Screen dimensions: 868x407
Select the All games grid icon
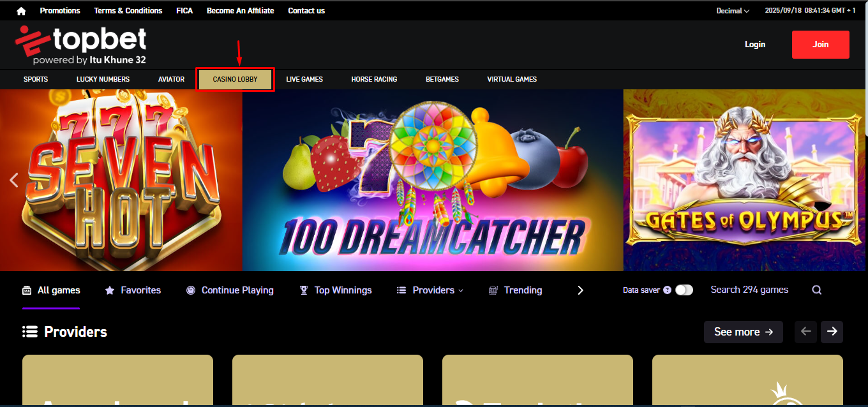27,290
